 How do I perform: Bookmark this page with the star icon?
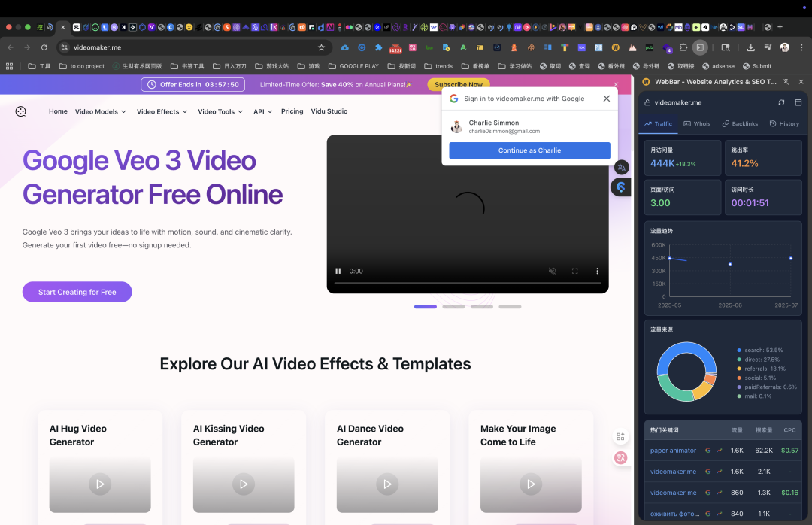tap(321, 47)
